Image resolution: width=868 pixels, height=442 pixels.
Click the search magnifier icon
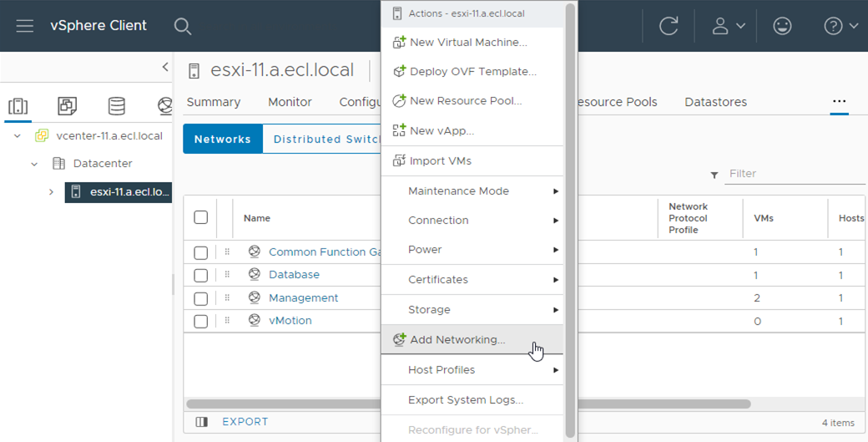coord(183,26)
